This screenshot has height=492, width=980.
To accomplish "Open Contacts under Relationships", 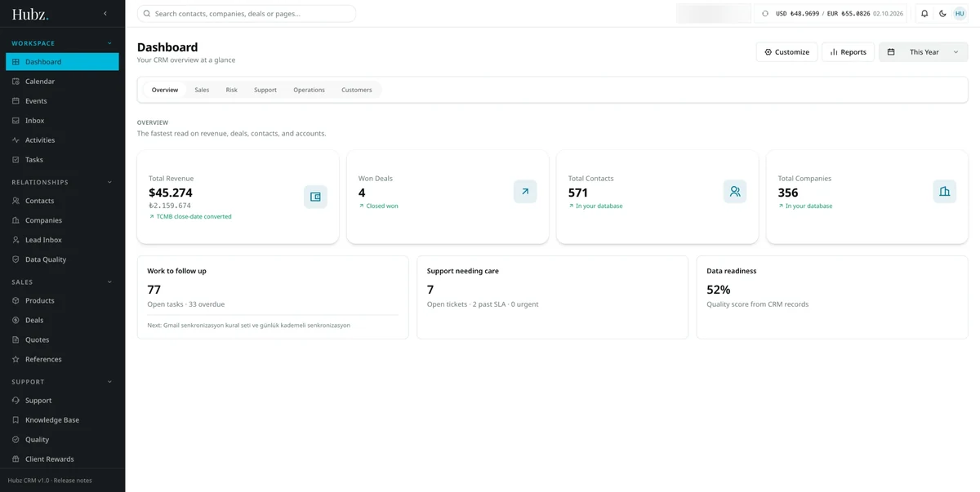I will [x=62, y=201].
